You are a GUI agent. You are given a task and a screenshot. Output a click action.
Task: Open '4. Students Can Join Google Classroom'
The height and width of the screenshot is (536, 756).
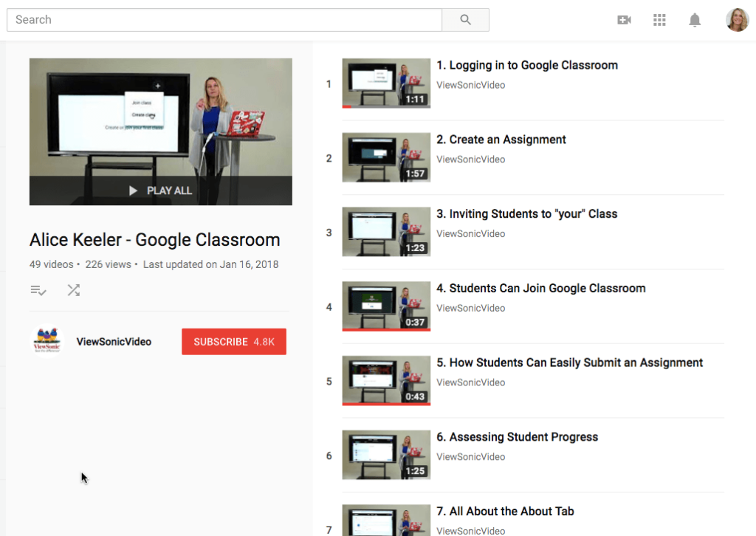[541, 288]
